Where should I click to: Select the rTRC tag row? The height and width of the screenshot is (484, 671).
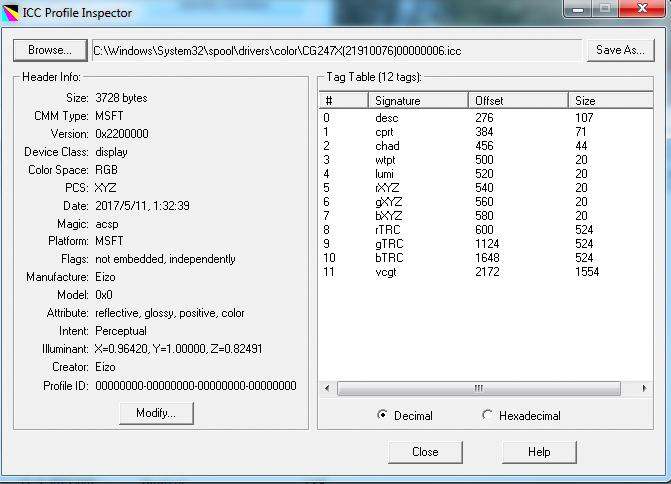click(486, 230)
